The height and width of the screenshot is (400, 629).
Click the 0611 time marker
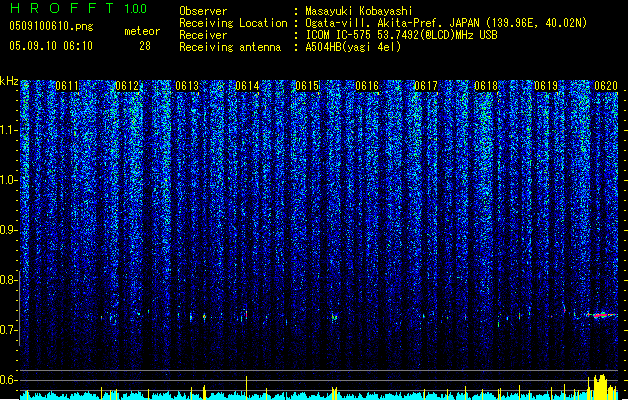tap(67, 86)
